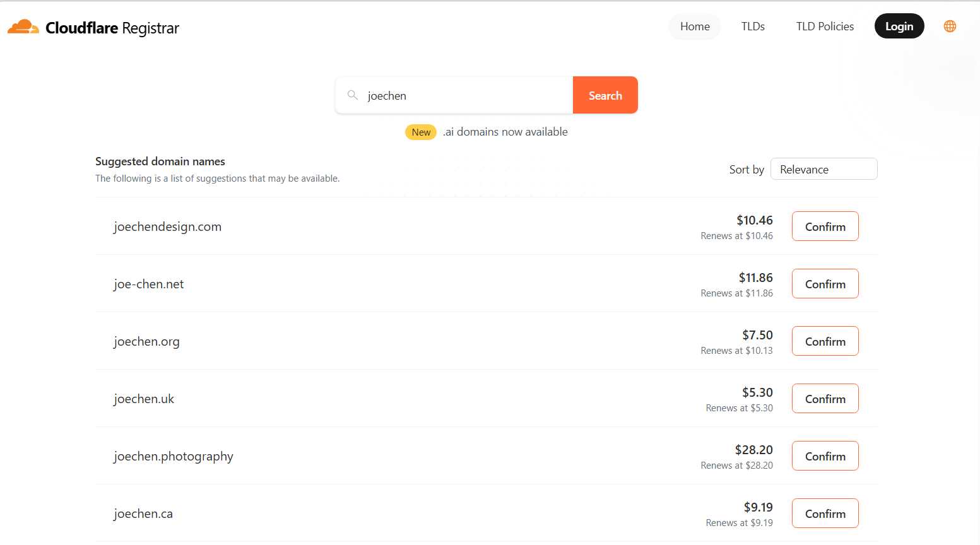Click the Cloudflare cloud logo icon
Screen dimensions: 980x545
pyautogui.click(x=23, y=26)
